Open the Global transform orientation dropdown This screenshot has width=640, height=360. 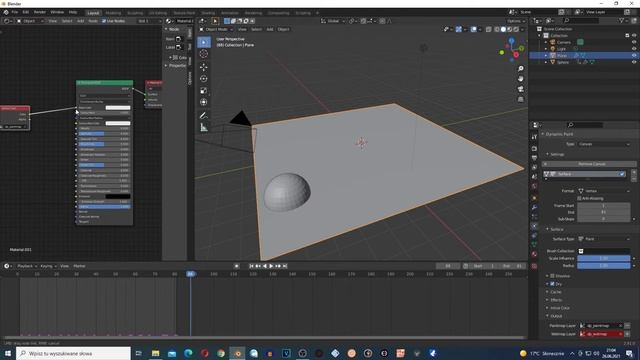click(333, 21)
